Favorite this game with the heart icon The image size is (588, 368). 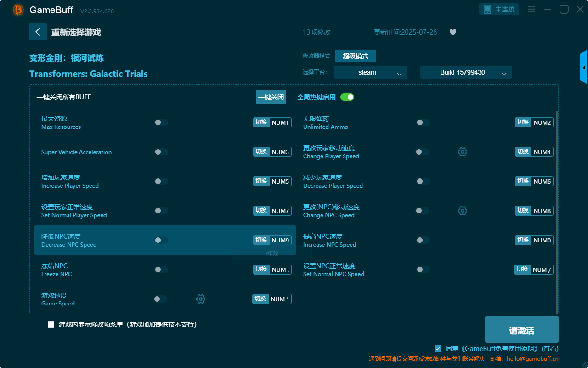point(453,32)
